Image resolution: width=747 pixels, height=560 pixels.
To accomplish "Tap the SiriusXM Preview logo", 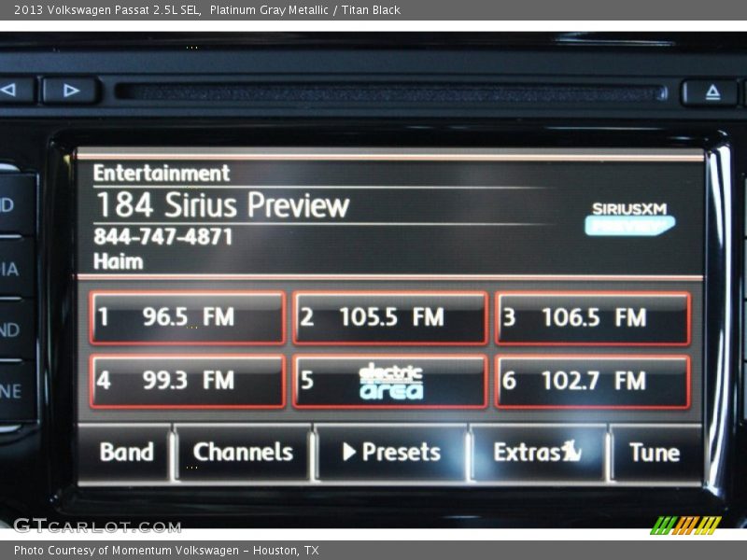I will point(629,218).
